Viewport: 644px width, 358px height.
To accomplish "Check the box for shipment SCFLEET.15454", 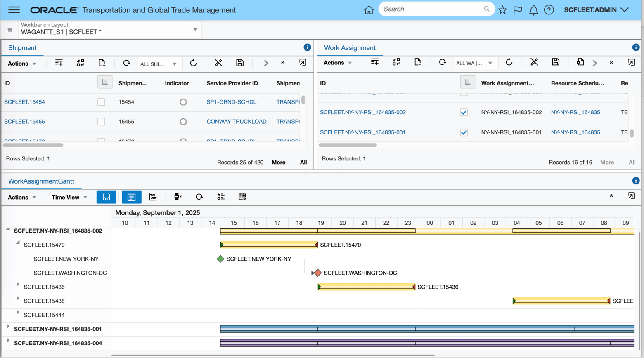I will [101, 102].
